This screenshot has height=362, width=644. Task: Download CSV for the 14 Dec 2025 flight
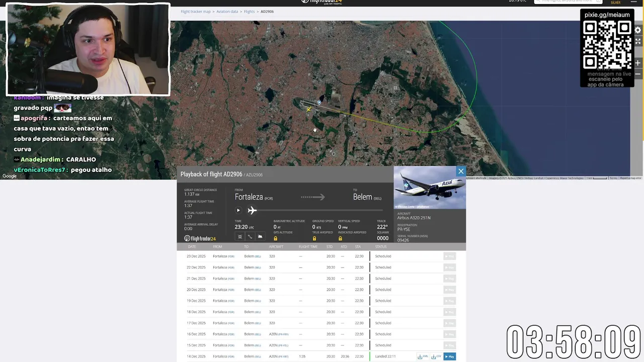click(x=436, y=356)
